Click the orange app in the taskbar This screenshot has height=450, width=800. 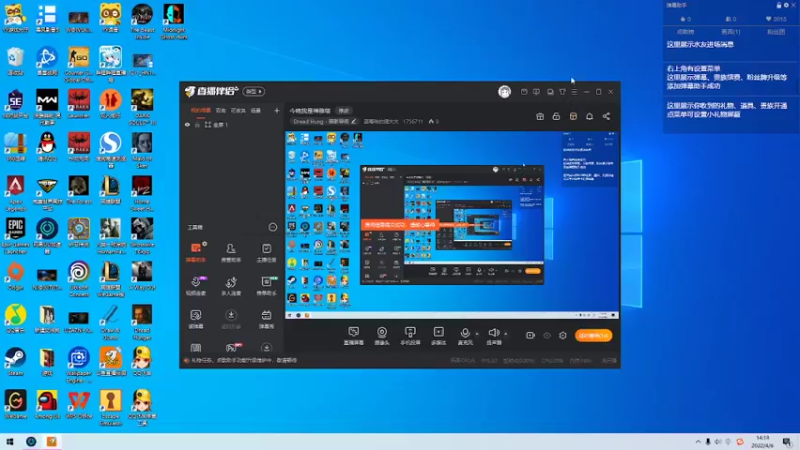click(x=52, y=442)
